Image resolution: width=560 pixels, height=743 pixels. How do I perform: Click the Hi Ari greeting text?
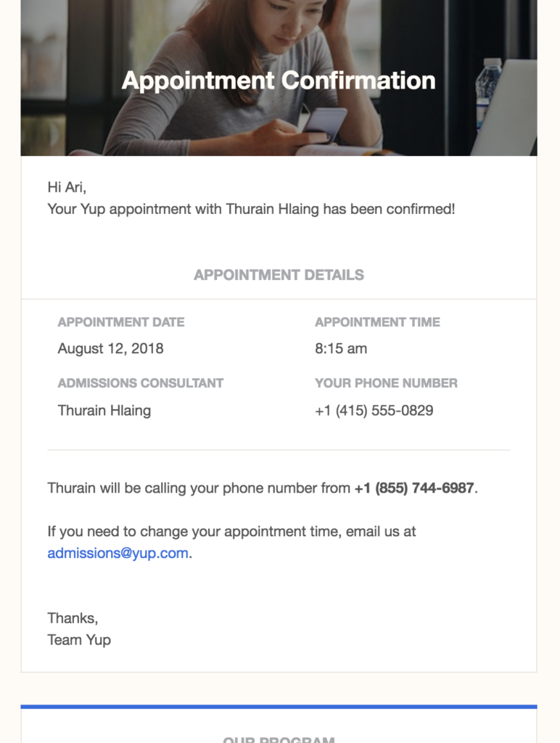(67, 187)
